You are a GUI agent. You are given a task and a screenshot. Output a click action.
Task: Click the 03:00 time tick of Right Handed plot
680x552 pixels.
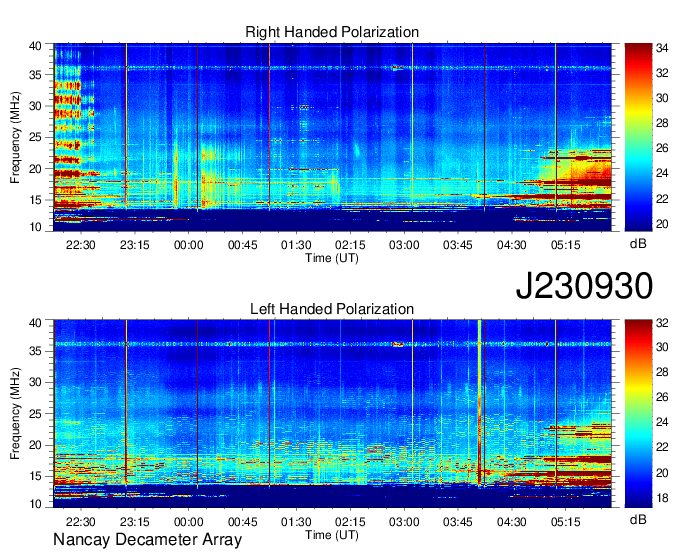tap(404, 245)
